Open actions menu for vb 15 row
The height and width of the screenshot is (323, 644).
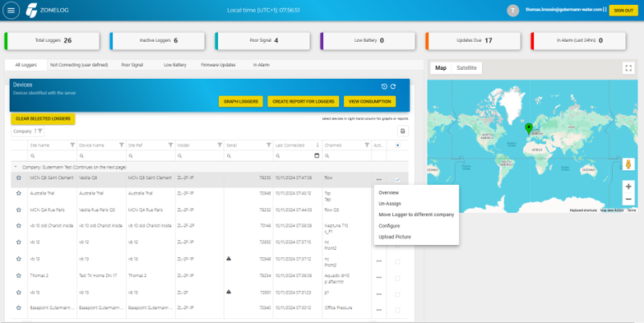tap(379, 294)
